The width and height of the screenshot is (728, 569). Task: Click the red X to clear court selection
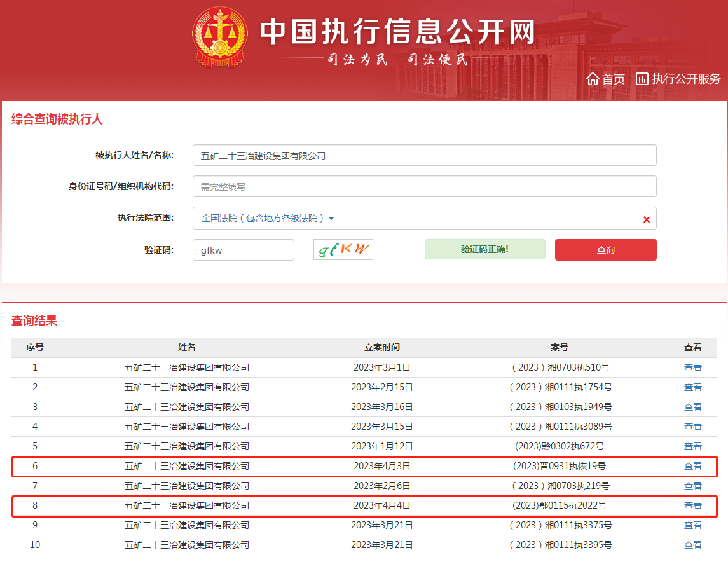[647, 219]
